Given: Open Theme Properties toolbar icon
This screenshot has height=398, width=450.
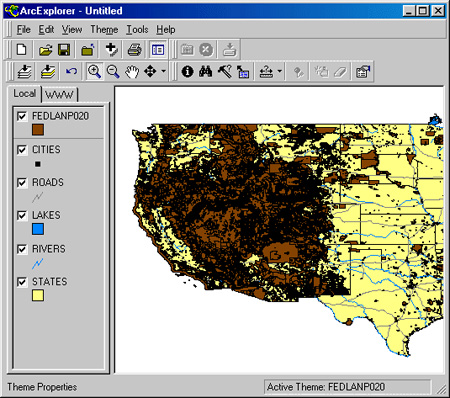Looking at the screenshot, I should [363, 71].
